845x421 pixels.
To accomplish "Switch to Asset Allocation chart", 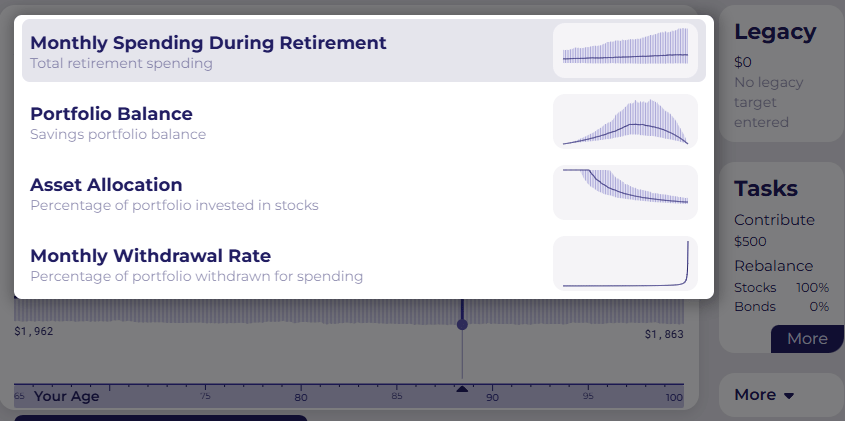I will [x=106, y=193].
